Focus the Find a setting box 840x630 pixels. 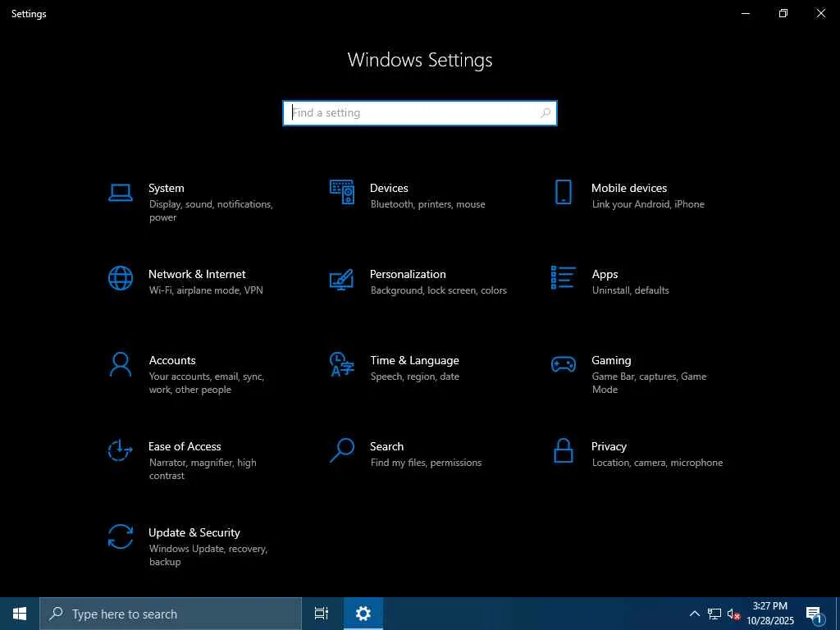420,113
